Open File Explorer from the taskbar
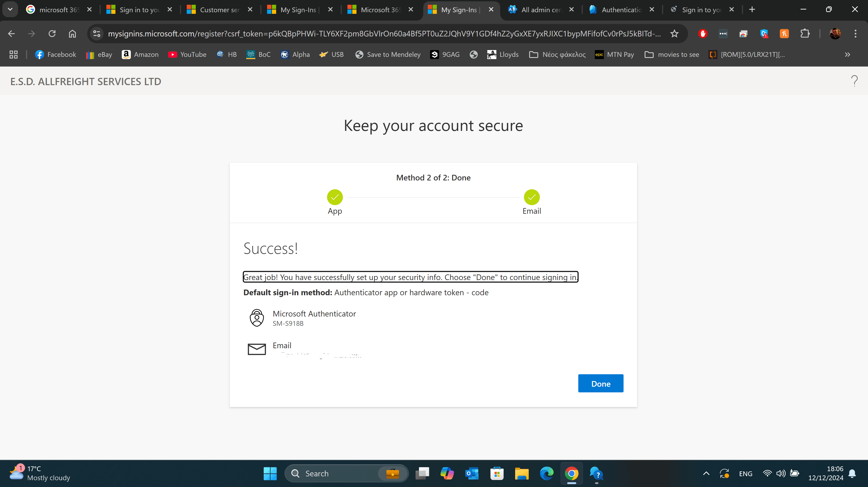Viewport: 868px width, 487px height. click(522, 473)
